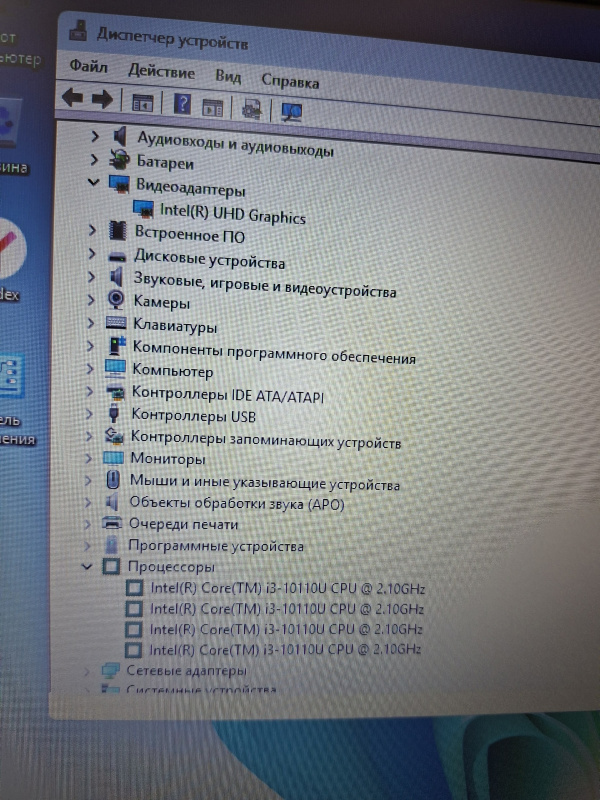This screenshot has height=800, width=600.
Task: Click the scan for hardware changes monitor icon
Action: [x=292, y=112]
